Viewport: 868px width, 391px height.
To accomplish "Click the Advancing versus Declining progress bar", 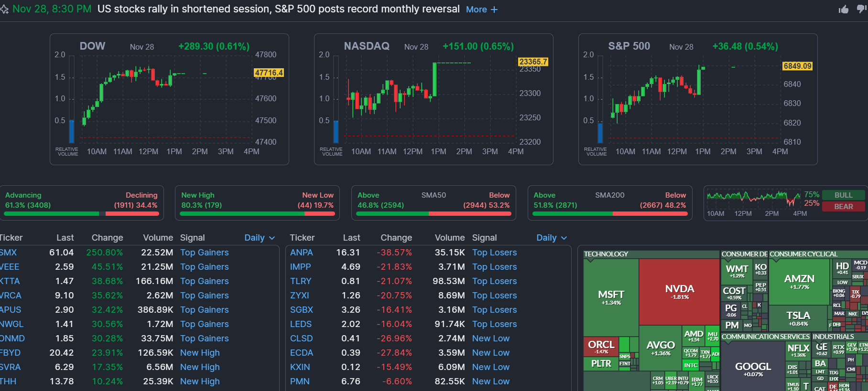I will [81, 214].
